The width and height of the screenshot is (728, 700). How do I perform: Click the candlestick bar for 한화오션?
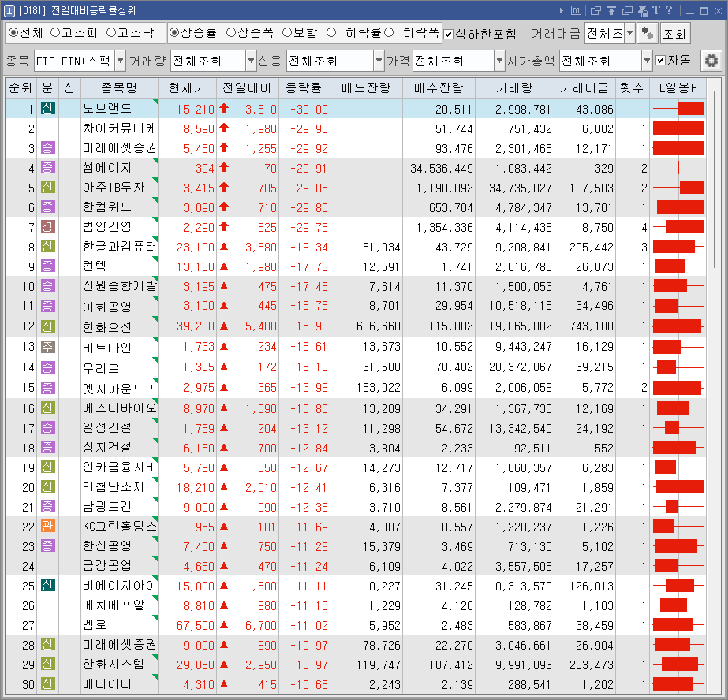pyautogui.click(x=678, y=326)
